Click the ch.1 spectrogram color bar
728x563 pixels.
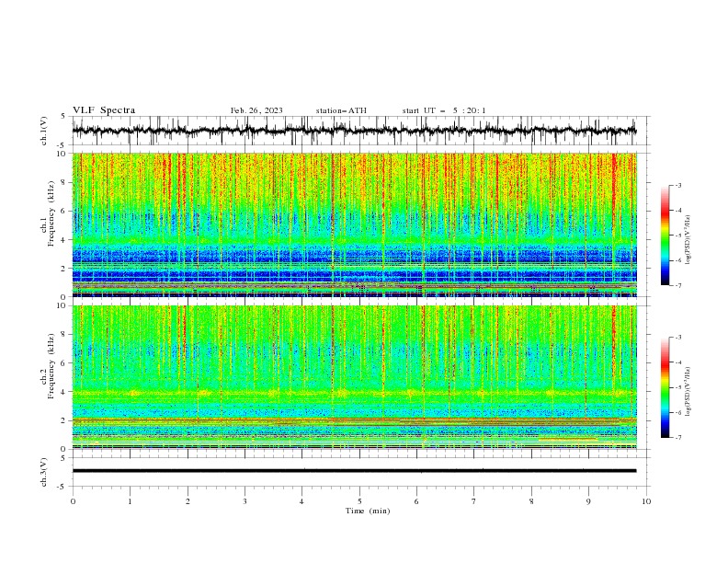pos(665,236)
